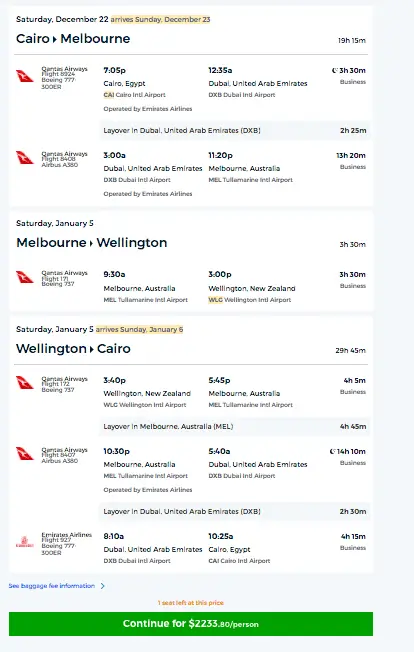Continue for $2233.80 per person
This screenshot has height=652, width=414.
(191, 624)
